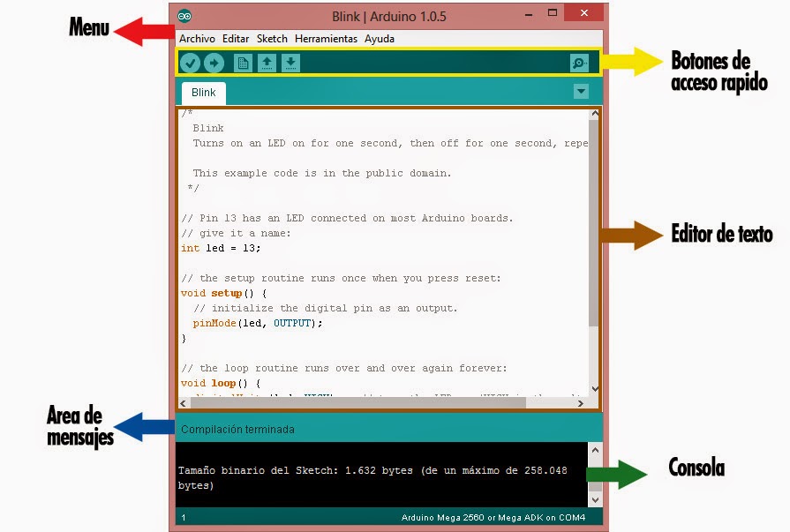Screen dimensions: 790x532
Task: Click the Open sketch icon
Action: [x=267, y=63]
